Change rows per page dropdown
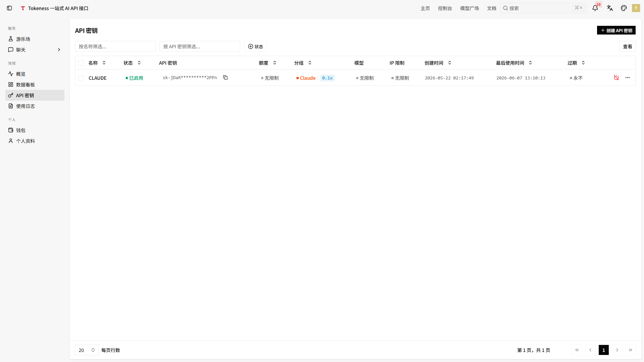Viewport: 644px width, 362px height. click(x=87, y=350)
